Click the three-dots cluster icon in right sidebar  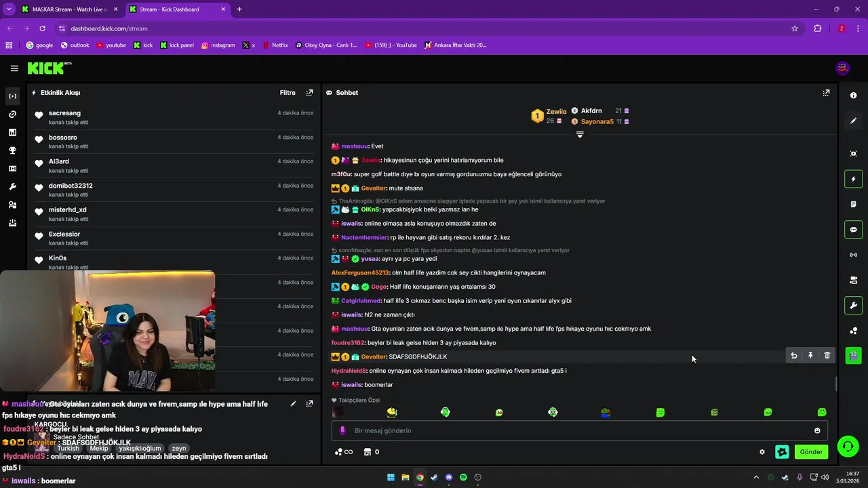tap(853, 330)
